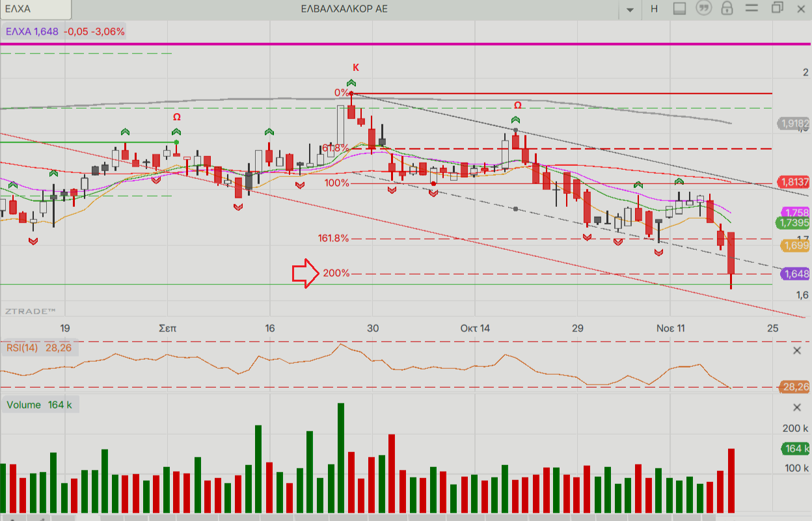
Task: Click the green chevron signal below the Σεπ Ω marker
Action: pos(176,132)
